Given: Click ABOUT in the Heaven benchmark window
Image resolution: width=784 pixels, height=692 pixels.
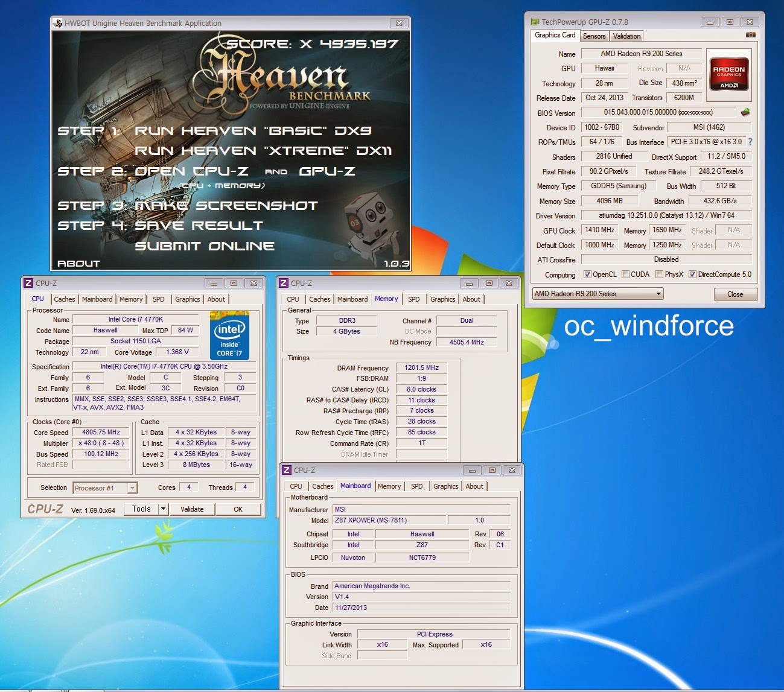Looking at the screenshot, I should (x=78, y=264).
